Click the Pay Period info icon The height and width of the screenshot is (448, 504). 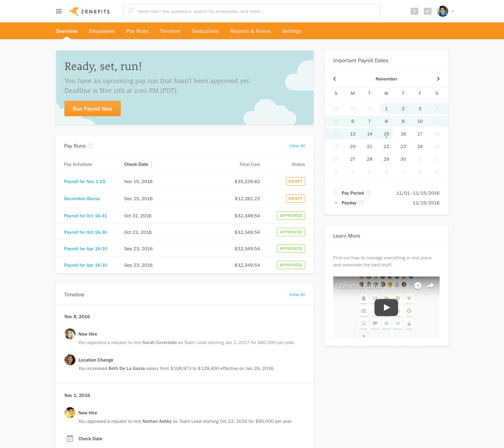pos(369,193)
